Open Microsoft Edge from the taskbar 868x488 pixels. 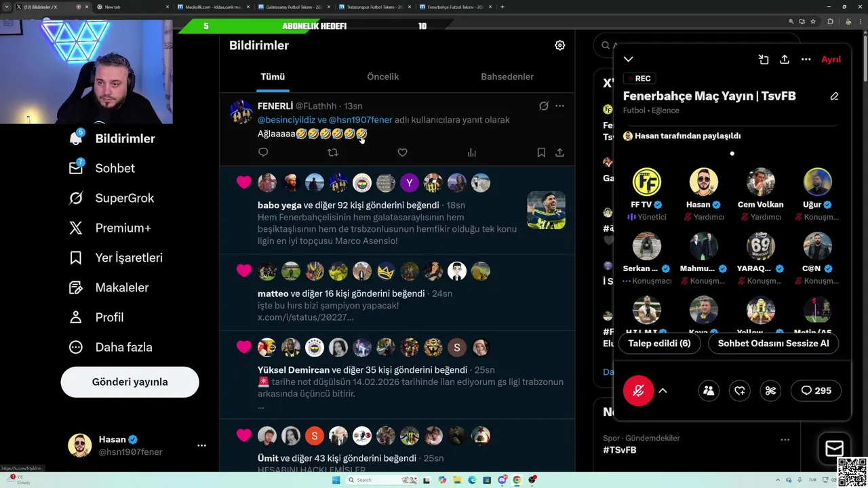[472, 480]
